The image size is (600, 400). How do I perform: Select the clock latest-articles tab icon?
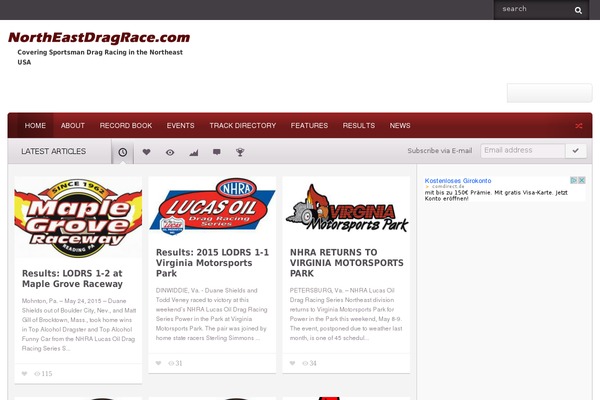click(122, 152)
